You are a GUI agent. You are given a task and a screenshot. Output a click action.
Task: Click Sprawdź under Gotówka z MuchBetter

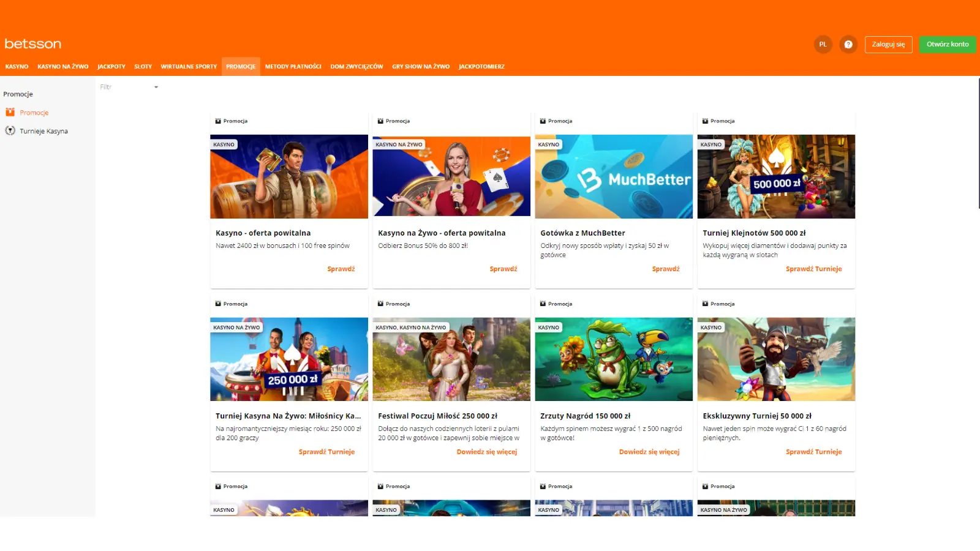pyautogui.click(x=666, y=269)
